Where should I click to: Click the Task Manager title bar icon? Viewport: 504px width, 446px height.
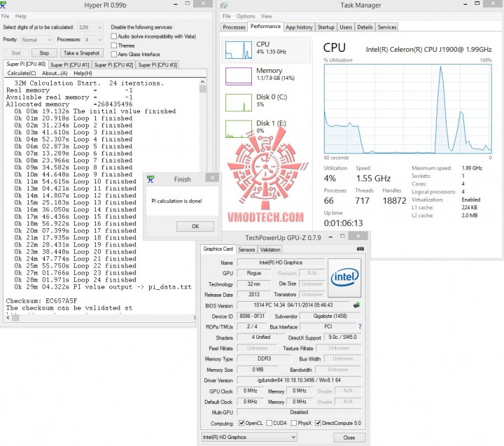(x=225, y=5)
